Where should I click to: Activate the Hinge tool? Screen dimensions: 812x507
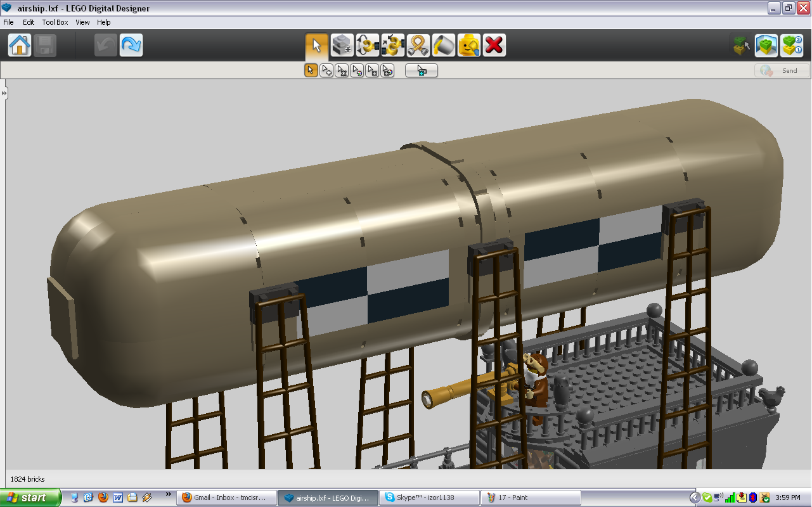(368, 46)
